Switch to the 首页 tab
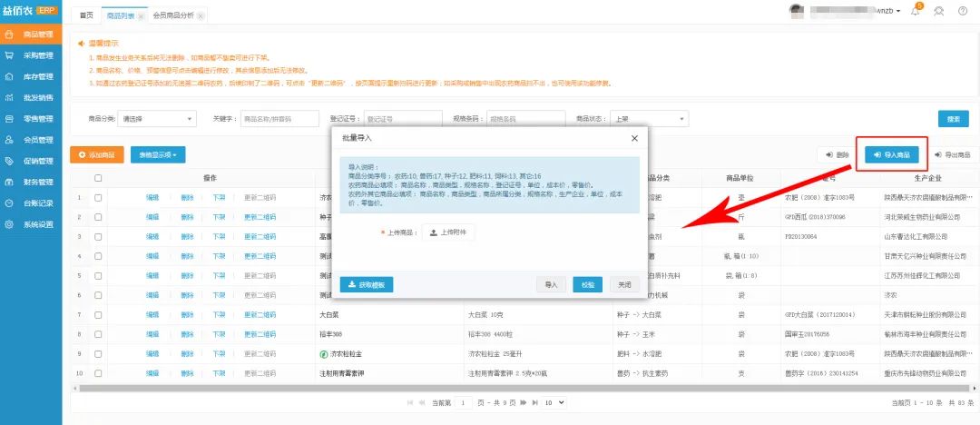The image size is (980, 425). tap(86, 16)
